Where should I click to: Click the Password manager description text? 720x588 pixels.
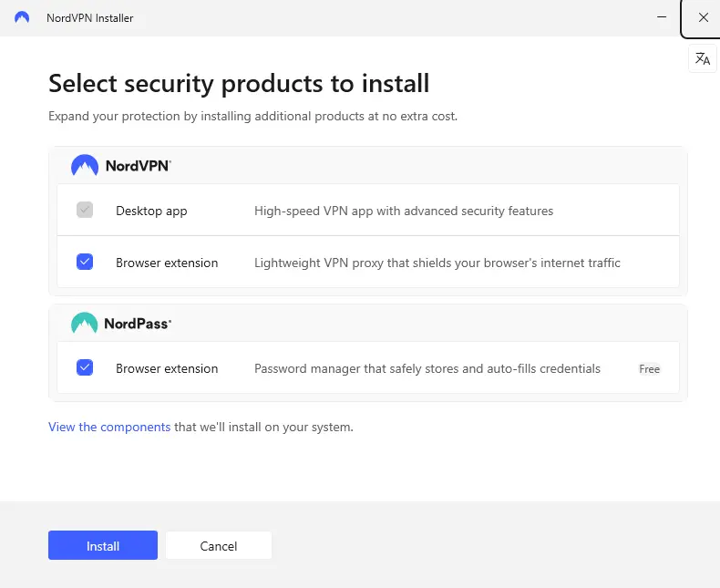tap(427, 368)
